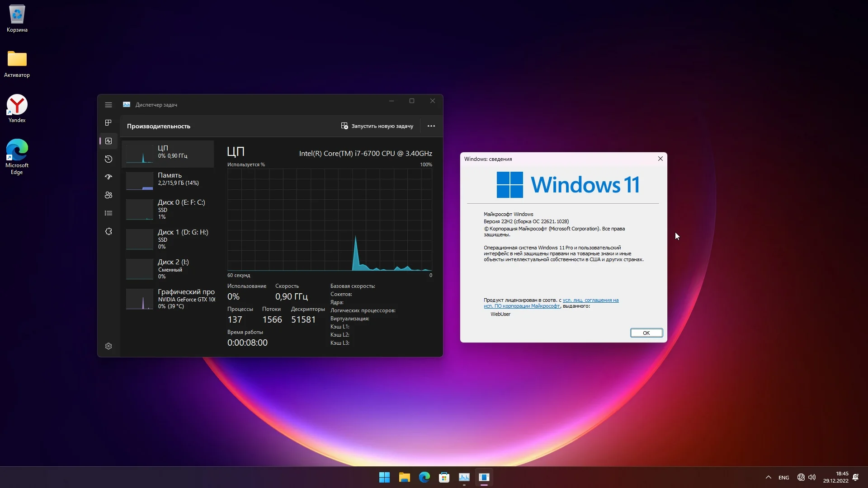868x488 pixels.
Task: Select Memory in the performance list
Action: click(168, 179)
